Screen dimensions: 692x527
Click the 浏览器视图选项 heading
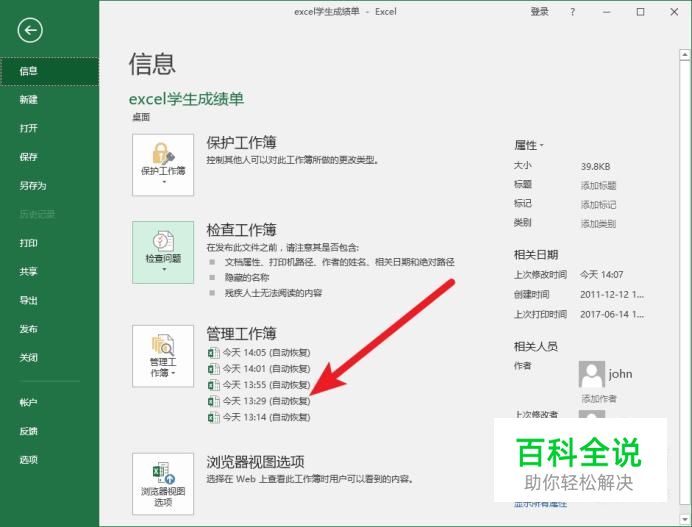[256, 462]
